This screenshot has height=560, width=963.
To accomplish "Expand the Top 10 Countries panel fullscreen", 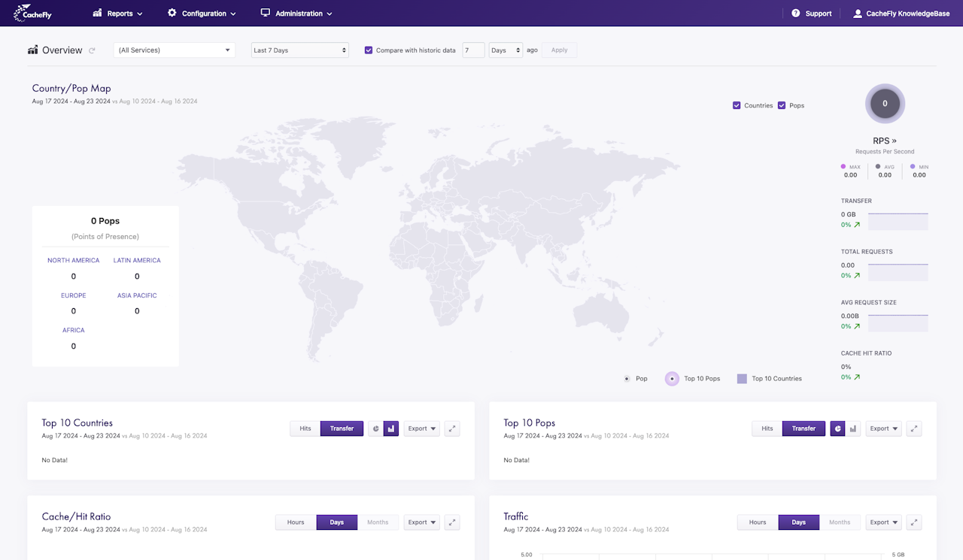I will coord(452,428).
